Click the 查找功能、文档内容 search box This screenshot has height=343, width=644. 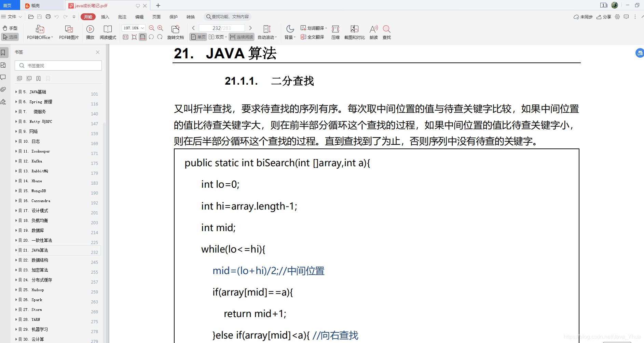228,17
